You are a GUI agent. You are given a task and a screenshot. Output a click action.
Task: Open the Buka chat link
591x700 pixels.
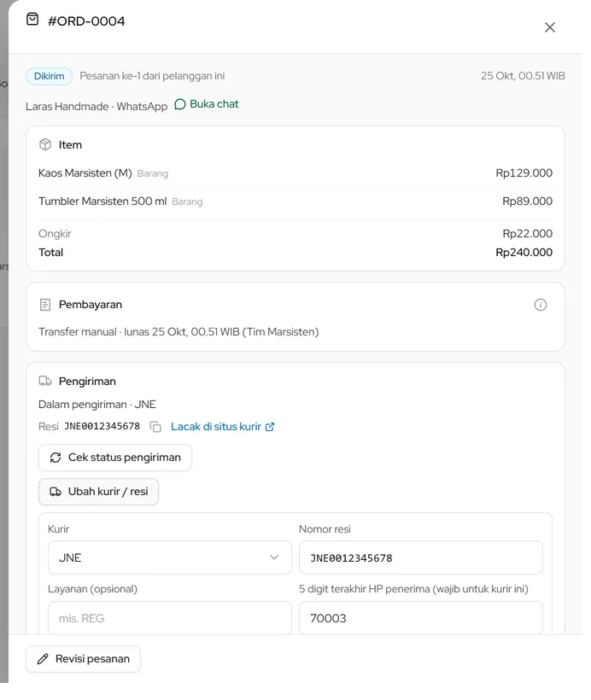207,104
